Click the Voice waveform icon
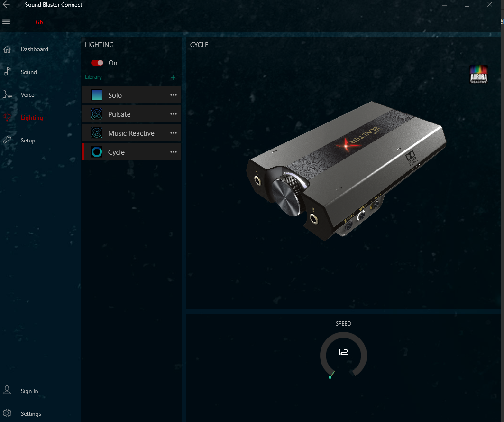The width and height of the screenshot is (504, 422). 7,94
